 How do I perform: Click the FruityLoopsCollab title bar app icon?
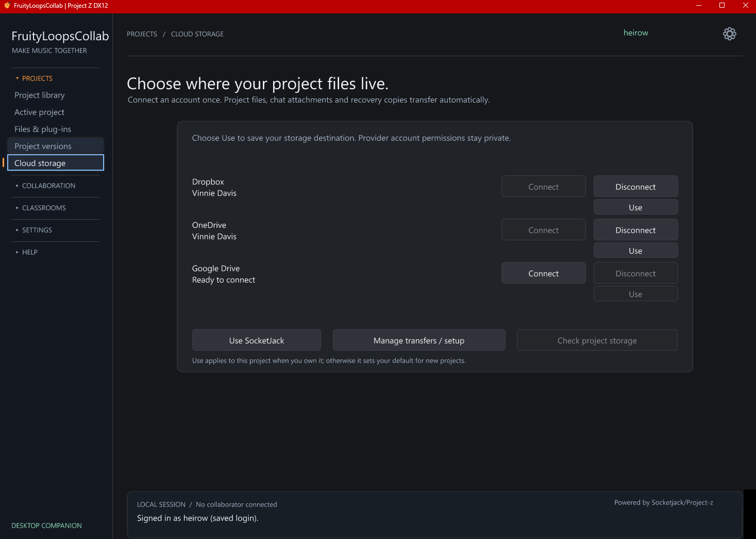(x=7, y=6)
